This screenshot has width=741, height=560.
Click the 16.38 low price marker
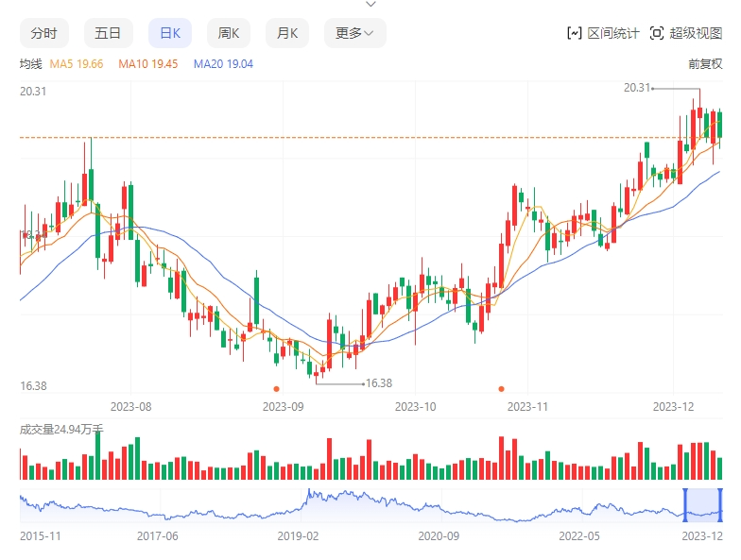[x=378, y=382]
